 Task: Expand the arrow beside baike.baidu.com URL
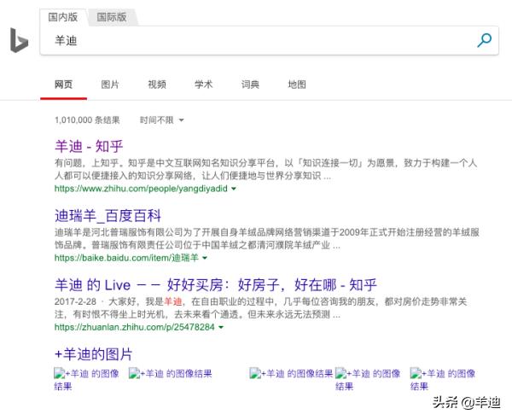click(205, 258)
